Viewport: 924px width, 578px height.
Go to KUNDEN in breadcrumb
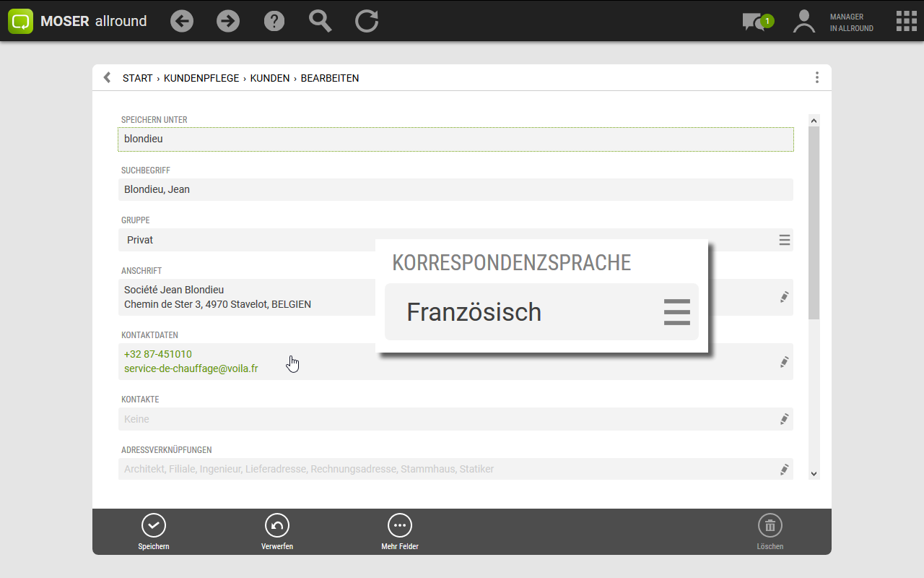(270, 78)
